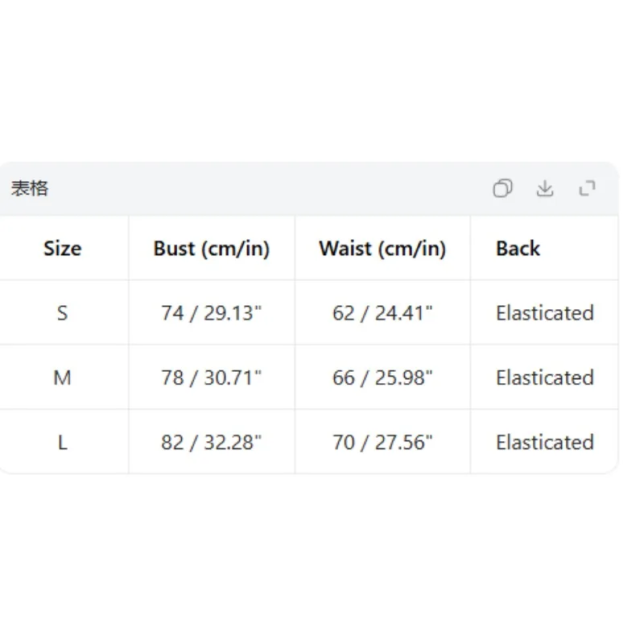
Task: Click the waist value 62 / 24.41"
Action: pyautogui.click(x=382, y=313)
